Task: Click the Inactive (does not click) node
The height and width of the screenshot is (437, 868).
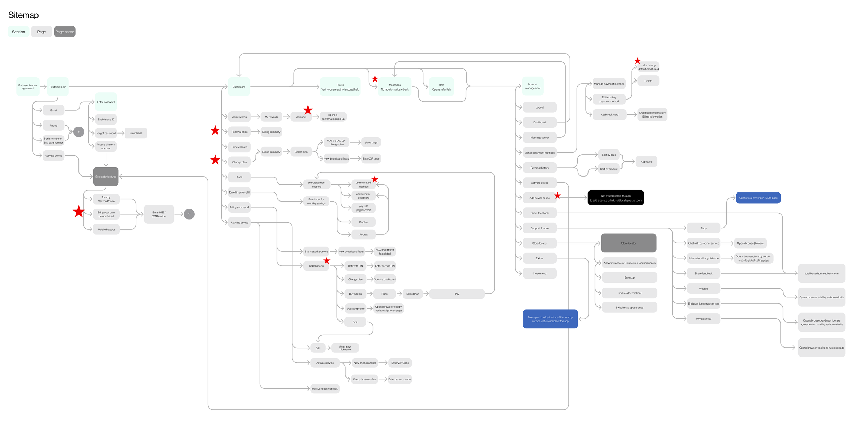Action: click(325, 389)
